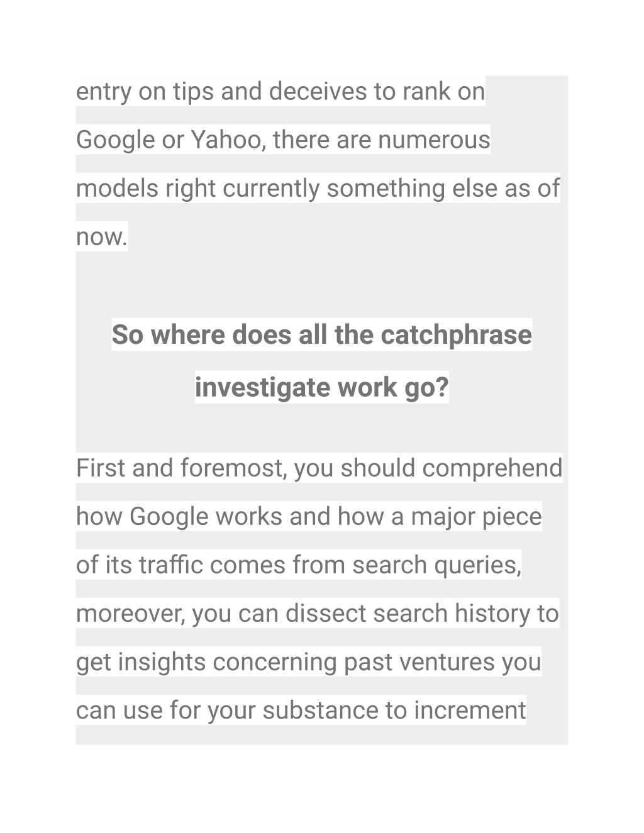Click the line starting 'moreover, you can dissect'
The width and height of the screenshot is (644, 833).
coord(317,614)
